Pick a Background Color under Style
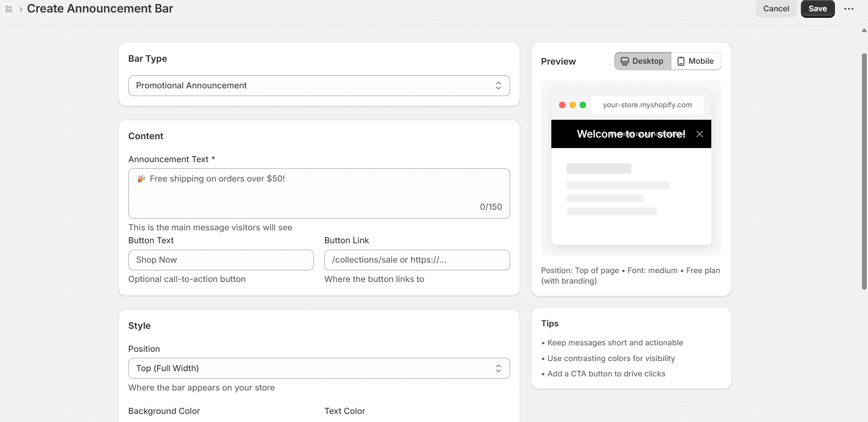 pyautogui.click(x=164, y=411)
